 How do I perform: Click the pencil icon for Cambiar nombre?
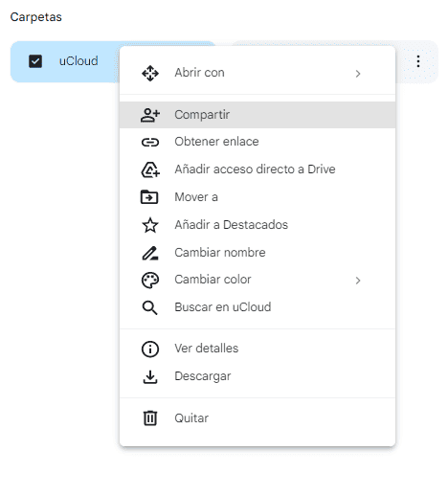tap(150, 253)
